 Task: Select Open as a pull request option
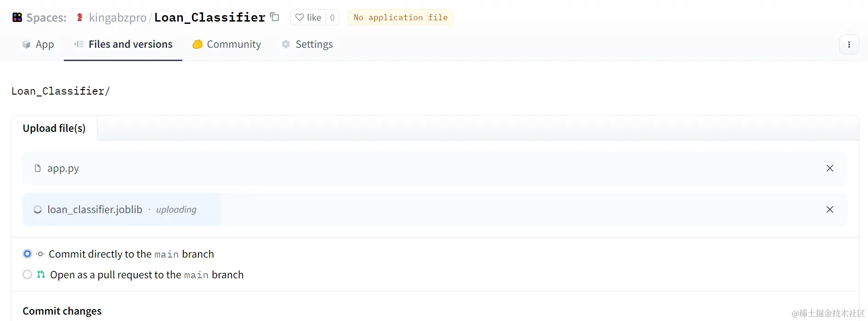coord(28,275)
